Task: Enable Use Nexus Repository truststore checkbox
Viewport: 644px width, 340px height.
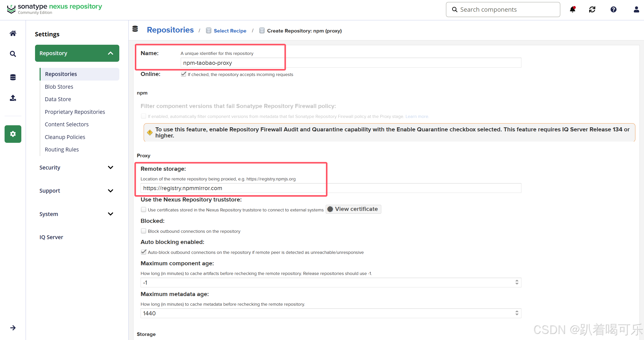Action: coord(143,210)
